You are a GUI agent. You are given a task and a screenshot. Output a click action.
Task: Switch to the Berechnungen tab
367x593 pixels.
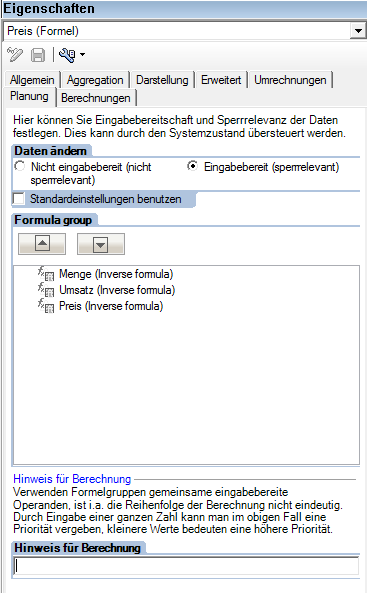pyautogui.click(x=96, y=98)
